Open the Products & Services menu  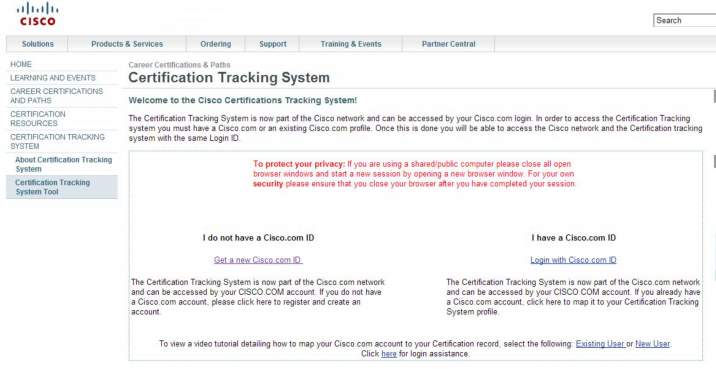pos(127,44)
